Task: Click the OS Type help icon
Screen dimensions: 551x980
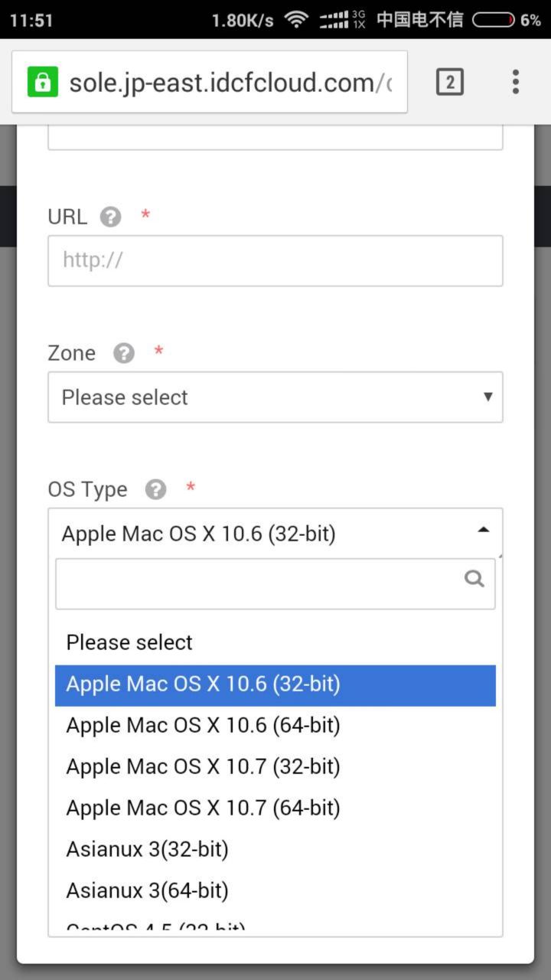Action: (x=155, y=489)
